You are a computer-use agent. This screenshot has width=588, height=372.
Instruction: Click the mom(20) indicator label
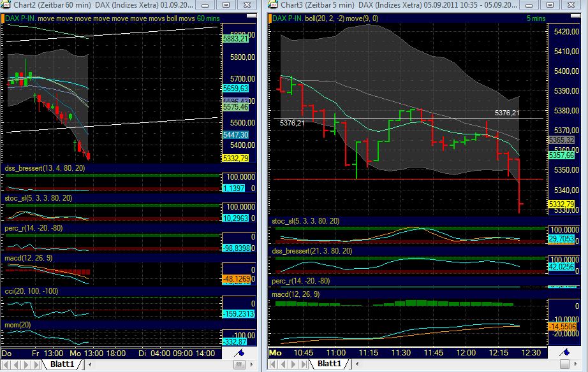[x=18, y=325]
